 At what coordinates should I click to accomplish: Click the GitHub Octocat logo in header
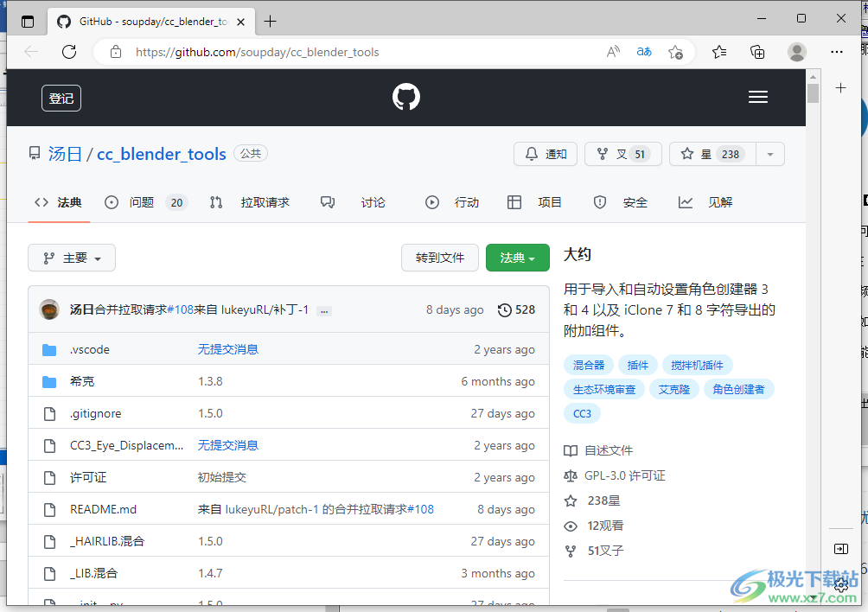click(x=405, y=98)
